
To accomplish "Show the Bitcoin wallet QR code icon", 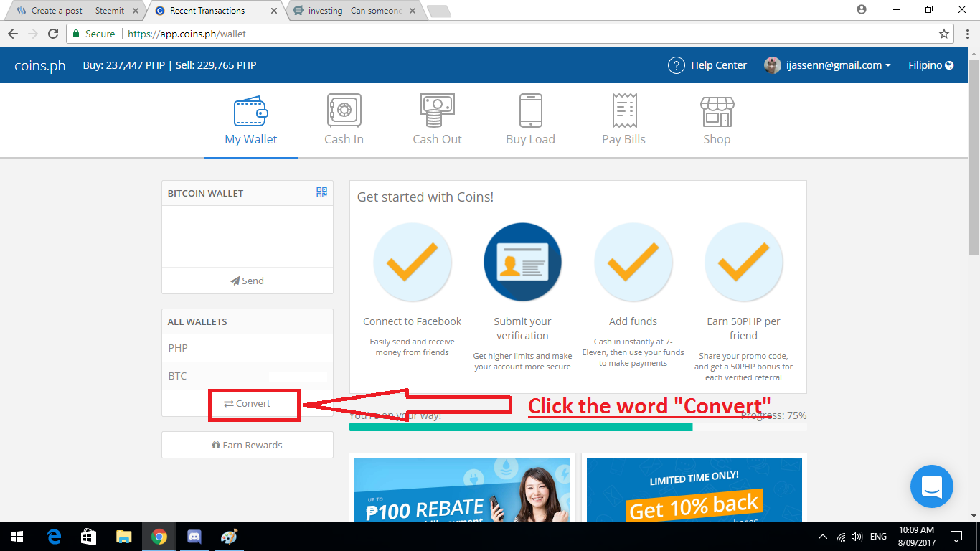I will [321, 192].
